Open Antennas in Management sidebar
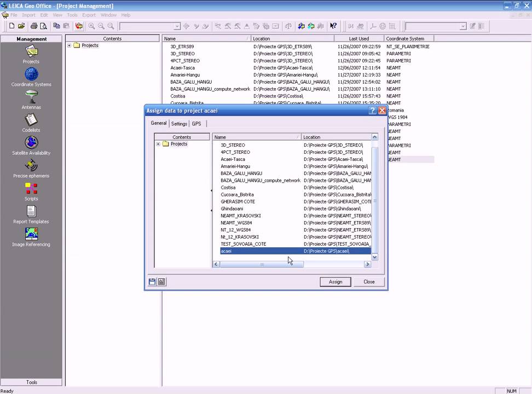Image resolution: width=532 pixels, height=394 pixels. pos(31,100)
